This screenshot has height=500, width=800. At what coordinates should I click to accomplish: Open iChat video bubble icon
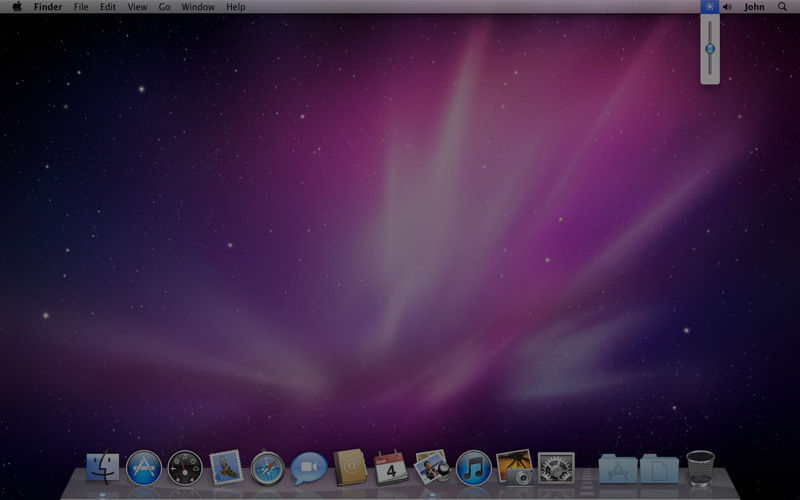coord(309,467)
